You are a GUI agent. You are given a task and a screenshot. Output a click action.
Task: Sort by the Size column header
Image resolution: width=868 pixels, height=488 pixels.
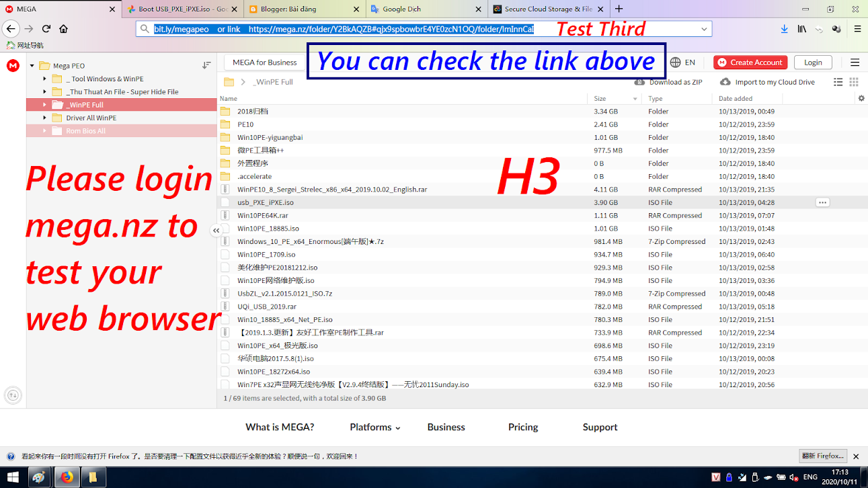[x=600, y=99]
